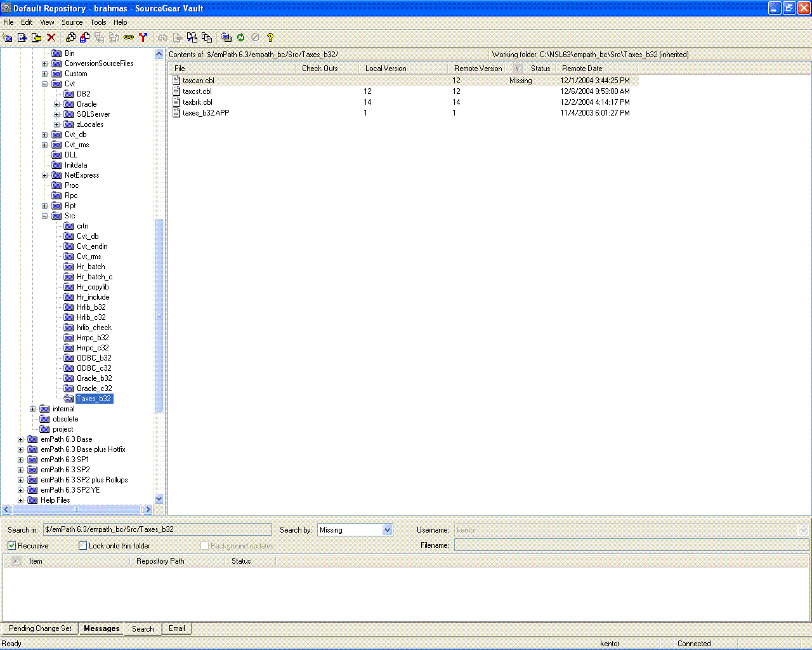Click the tree scroll down arrow

(159, 499)
